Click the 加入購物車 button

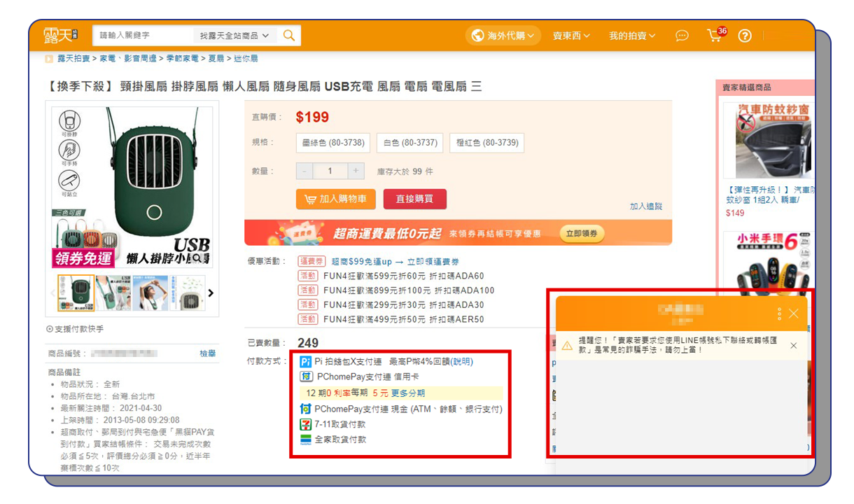[336, 199]
